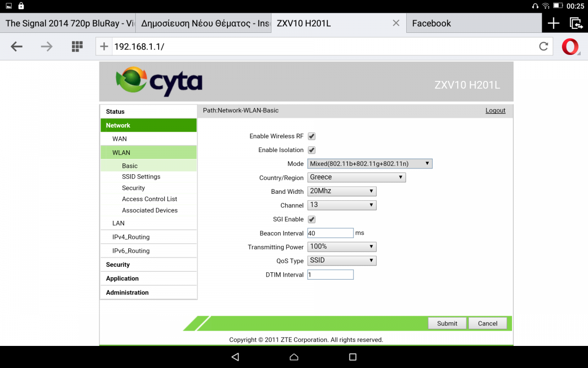Click the Logout link
Image resolution: width=588 pixels, height=368 pixels.
tap(495, 110)
